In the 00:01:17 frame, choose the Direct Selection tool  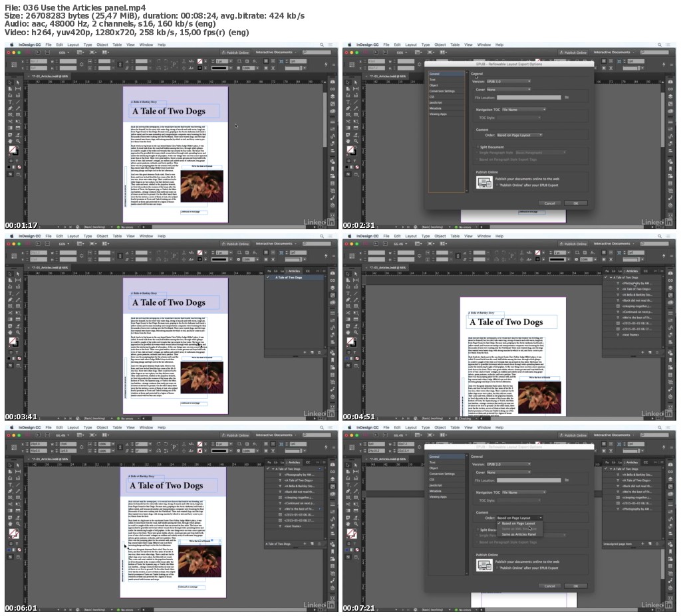18,82
